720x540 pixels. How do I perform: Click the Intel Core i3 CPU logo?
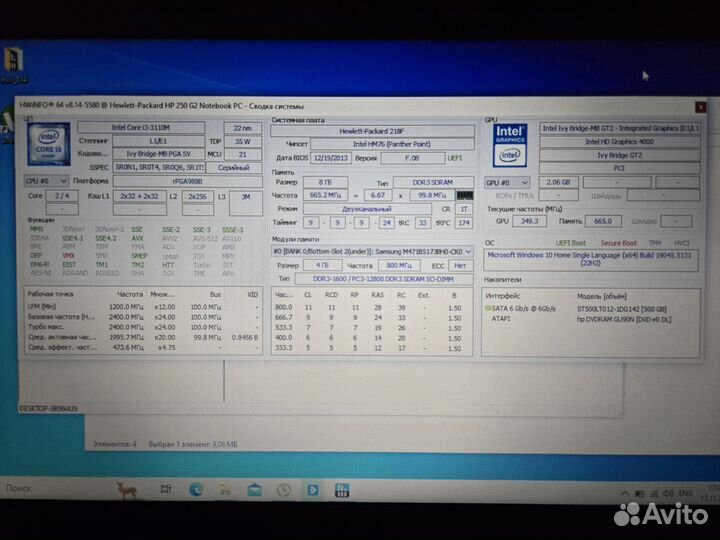49,144
